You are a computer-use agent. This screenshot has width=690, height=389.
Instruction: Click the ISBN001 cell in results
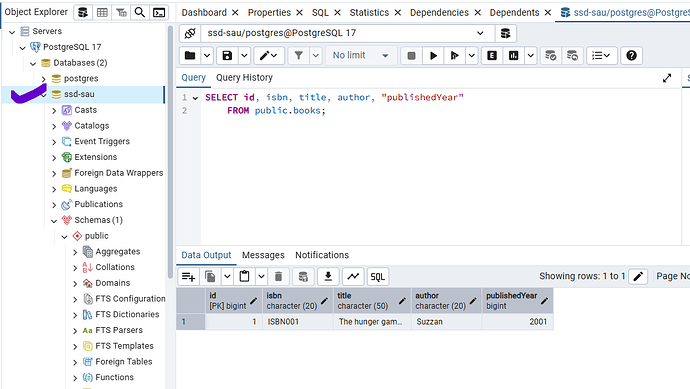[x=298, y=322]
